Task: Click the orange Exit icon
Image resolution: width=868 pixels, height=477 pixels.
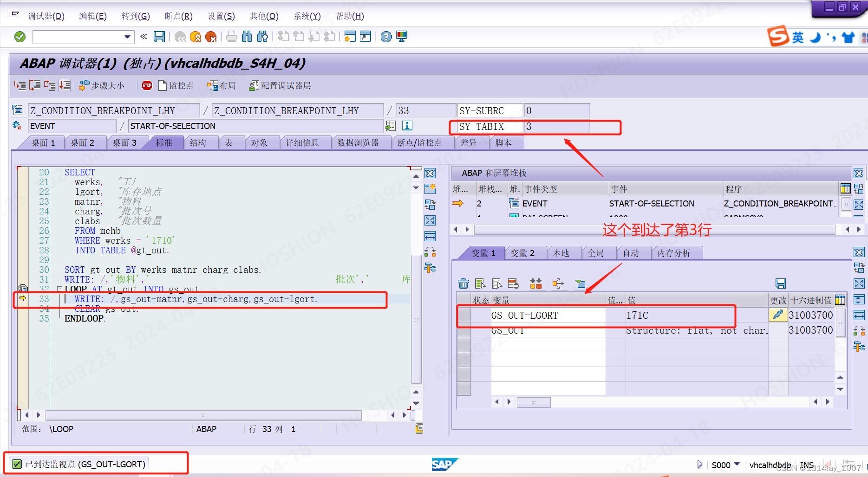Action: (196, 37)
